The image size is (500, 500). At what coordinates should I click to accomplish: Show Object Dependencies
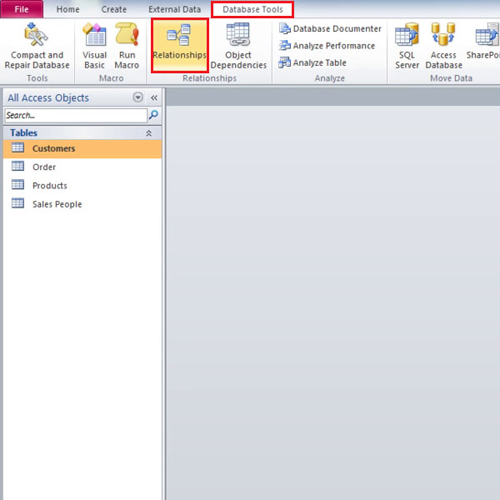point(238,46)
